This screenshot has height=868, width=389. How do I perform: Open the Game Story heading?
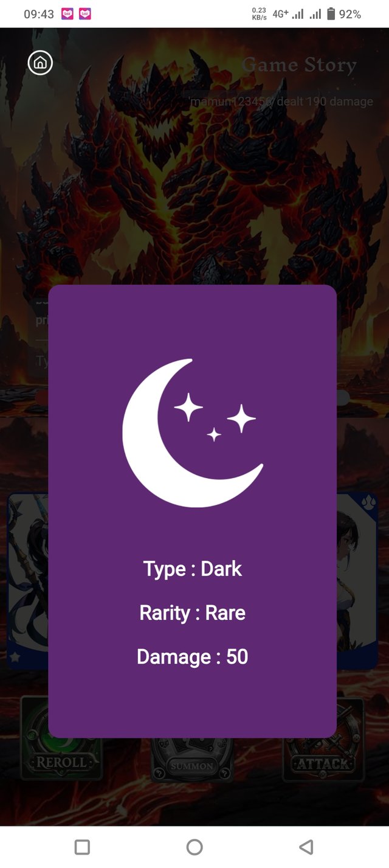(299, 64)
